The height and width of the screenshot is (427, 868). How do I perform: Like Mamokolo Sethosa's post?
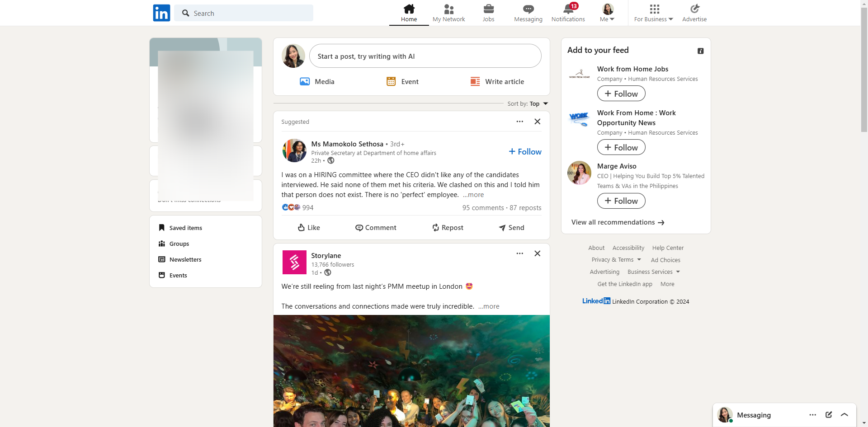pos(309,228)
